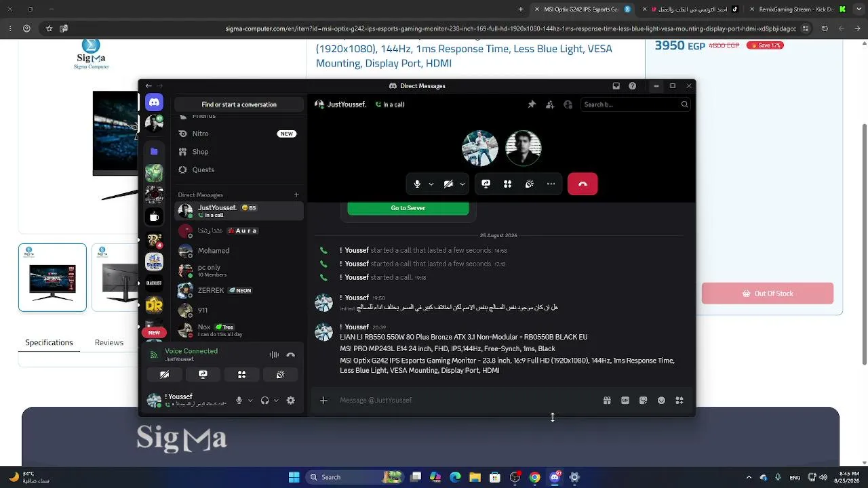
Task: Open more call options ellipsis
Action: tap(551, 184)
